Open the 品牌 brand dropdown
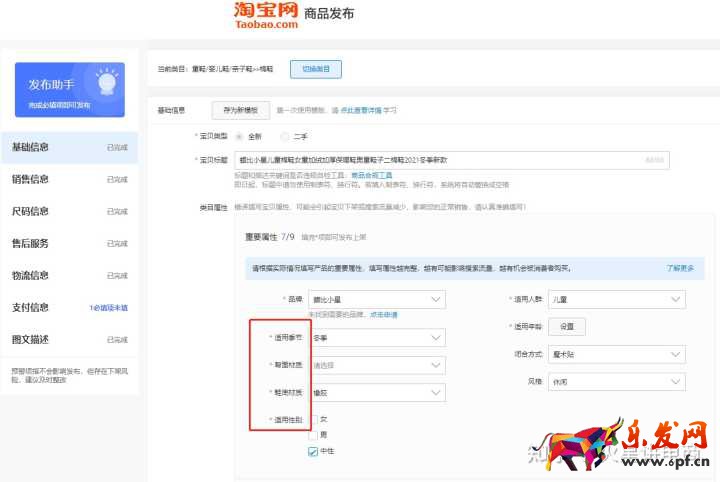The width and height of the screenshot is (720, 482). (377, 299)
